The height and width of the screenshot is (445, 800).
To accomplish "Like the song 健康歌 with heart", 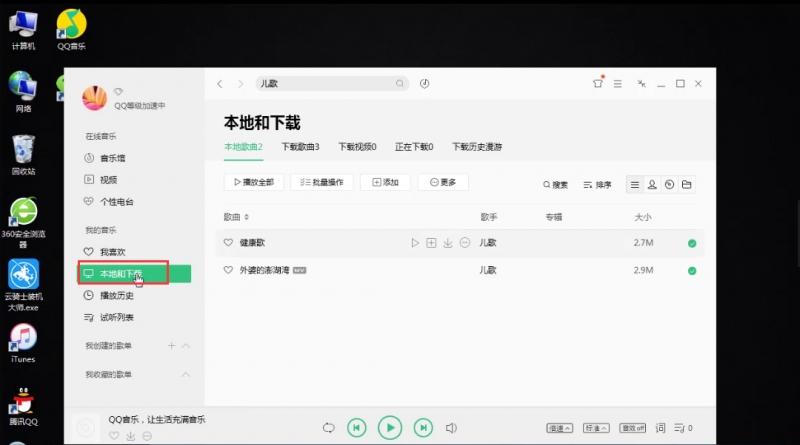I will (228, 243).
